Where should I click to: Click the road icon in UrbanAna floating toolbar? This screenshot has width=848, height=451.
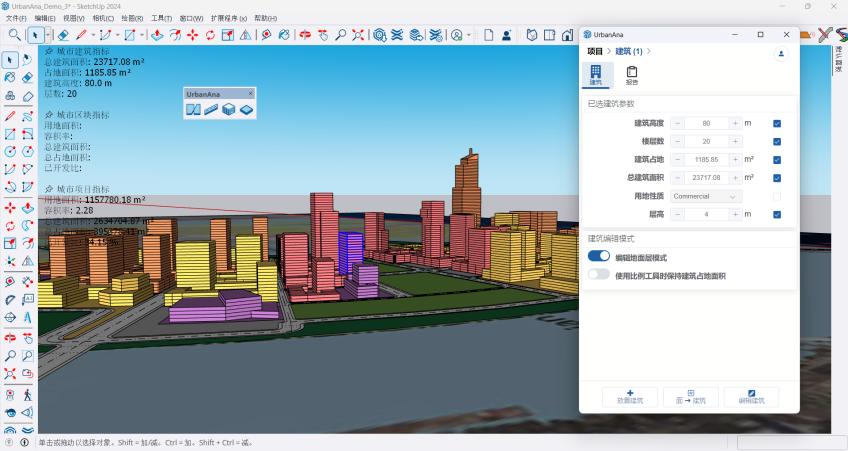[211, 110]
